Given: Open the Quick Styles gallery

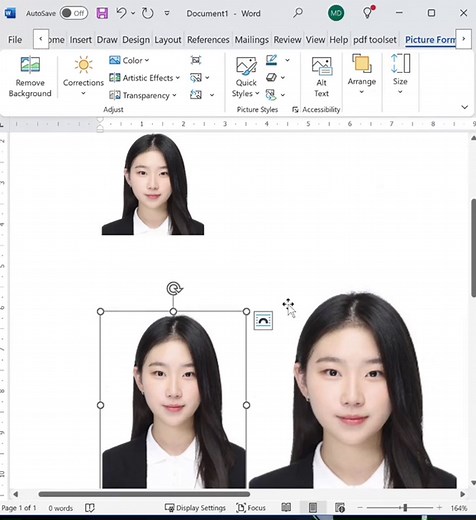Looking at the screenshot, I should 246,77.
